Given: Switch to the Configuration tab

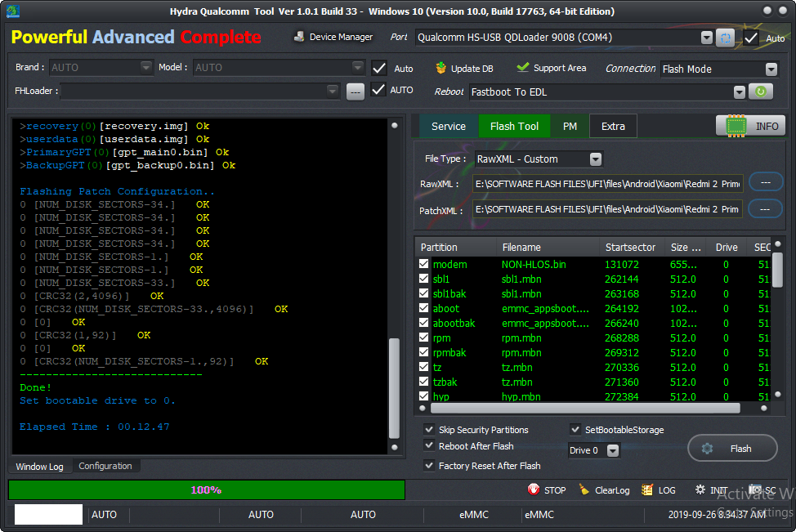Looking at the screenshot, I should point(105,466).
